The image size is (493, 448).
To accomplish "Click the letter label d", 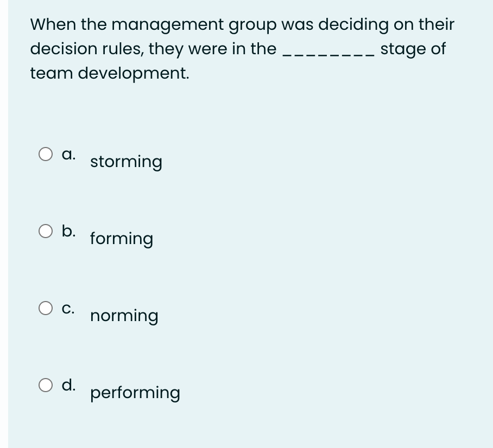I will 68,385.
